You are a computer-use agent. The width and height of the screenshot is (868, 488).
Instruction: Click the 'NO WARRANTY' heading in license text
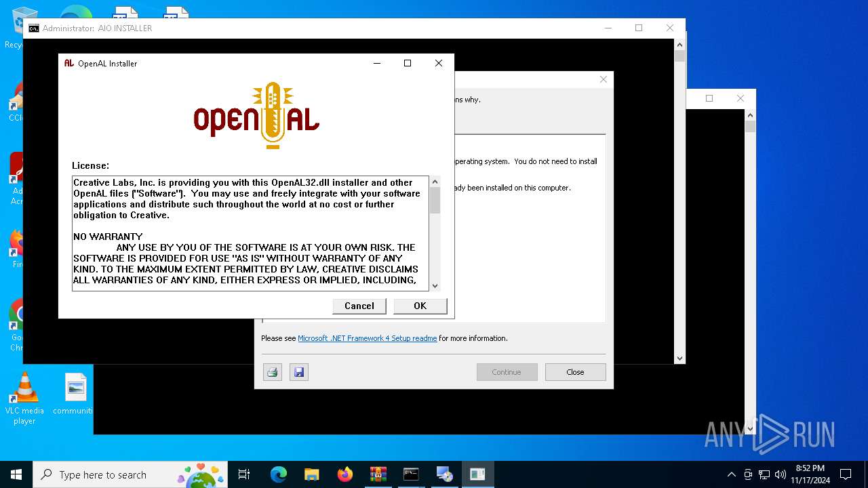(108, 237)
